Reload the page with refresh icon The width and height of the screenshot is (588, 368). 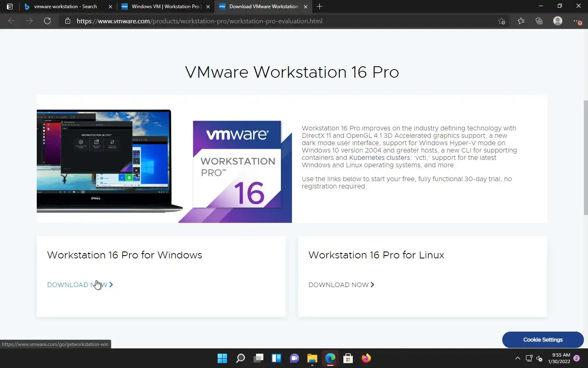tap(47, 21)
